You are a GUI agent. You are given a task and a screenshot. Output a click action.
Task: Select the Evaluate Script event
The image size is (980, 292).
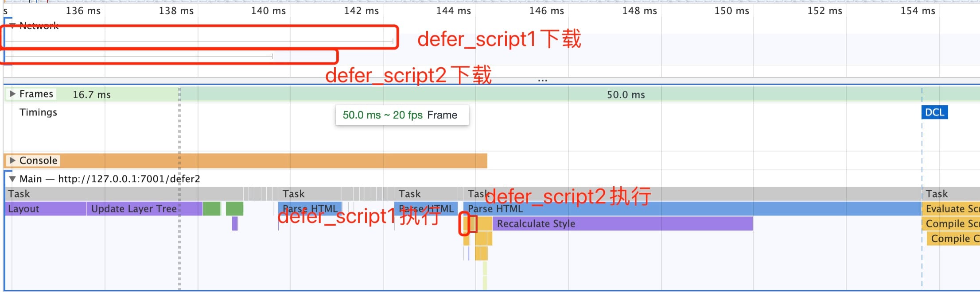(x=950, y=209)
